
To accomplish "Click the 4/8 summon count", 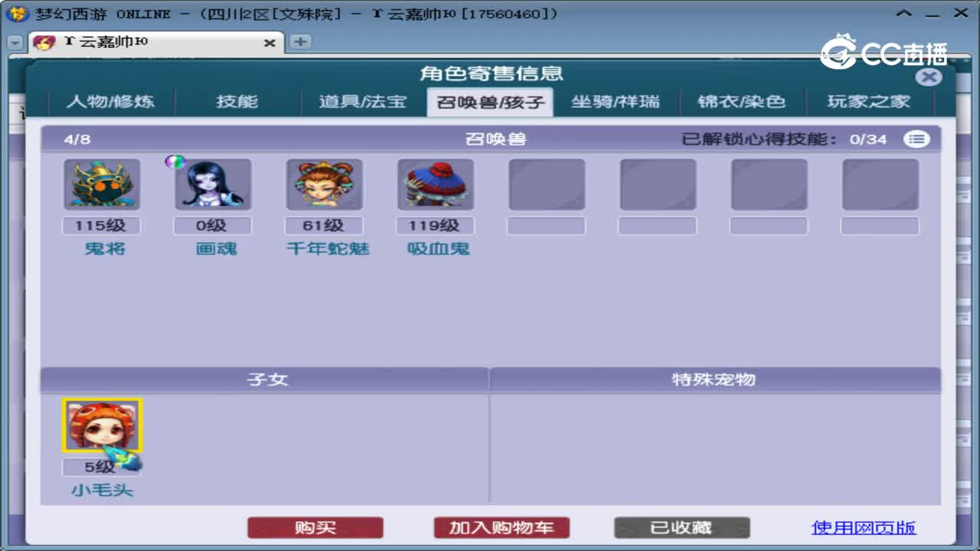I will coord(77,139).
